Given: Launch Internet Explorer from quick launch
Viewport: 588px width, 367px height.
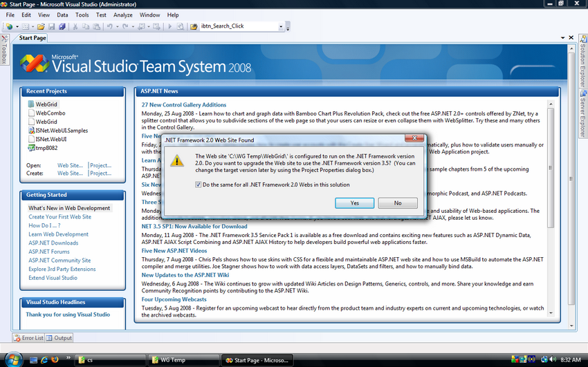Looking at the screenshot, I should 44,360.
